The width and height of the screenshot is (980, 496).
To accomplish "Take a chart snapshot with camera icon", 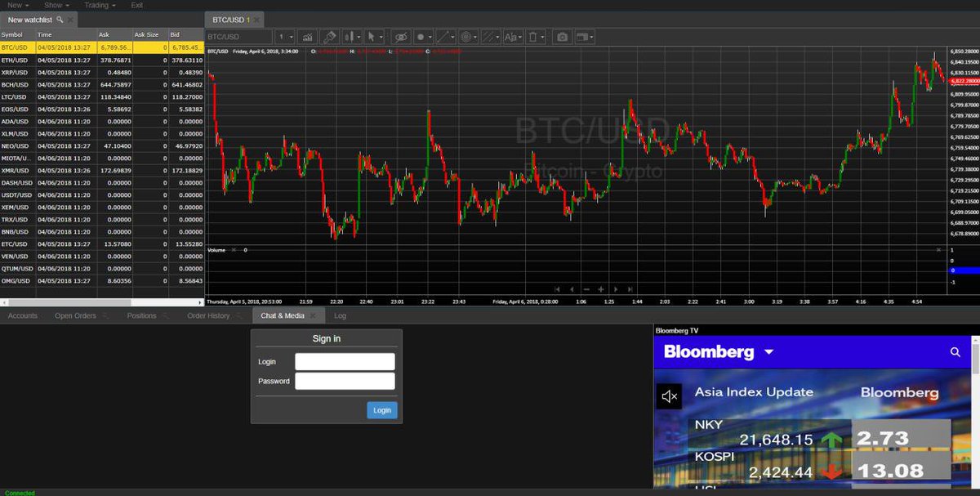I will click(x=562, y=37).
